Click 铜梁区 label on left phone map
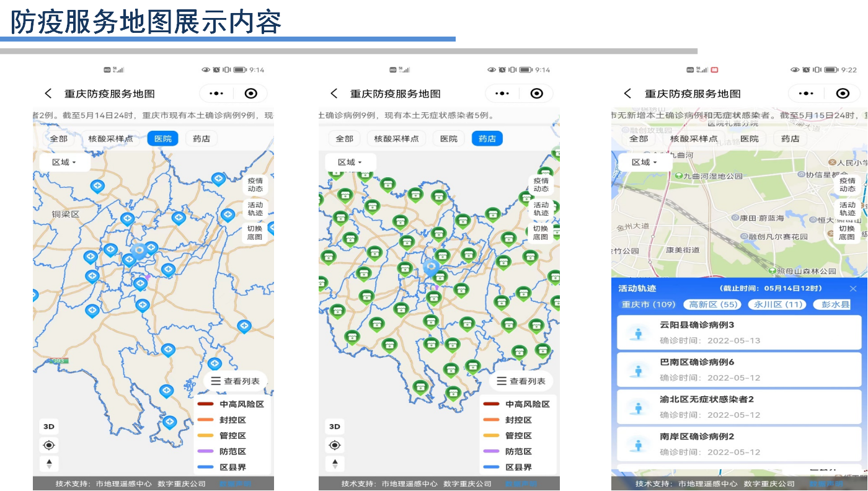Screen dimensions: 868x491 click(x=66, y=214)
